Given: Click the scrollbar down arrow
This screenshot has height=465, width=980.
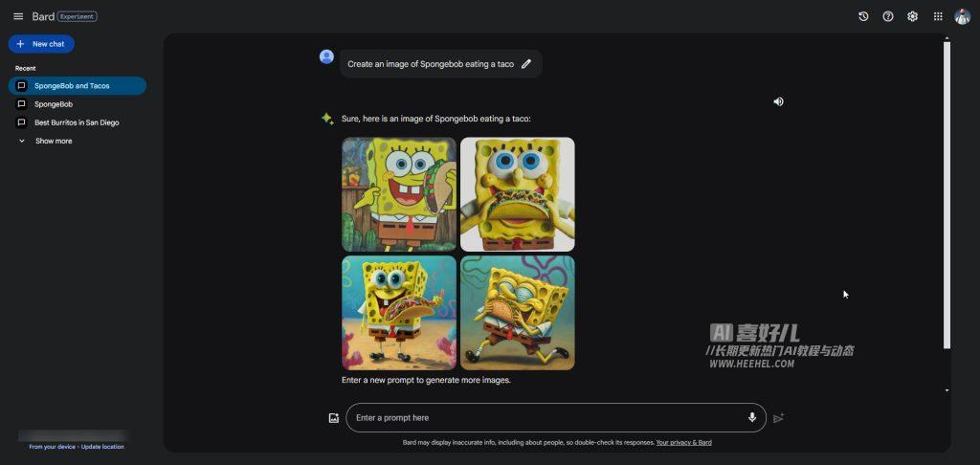Looking at the screenshot, I should 947,390.
